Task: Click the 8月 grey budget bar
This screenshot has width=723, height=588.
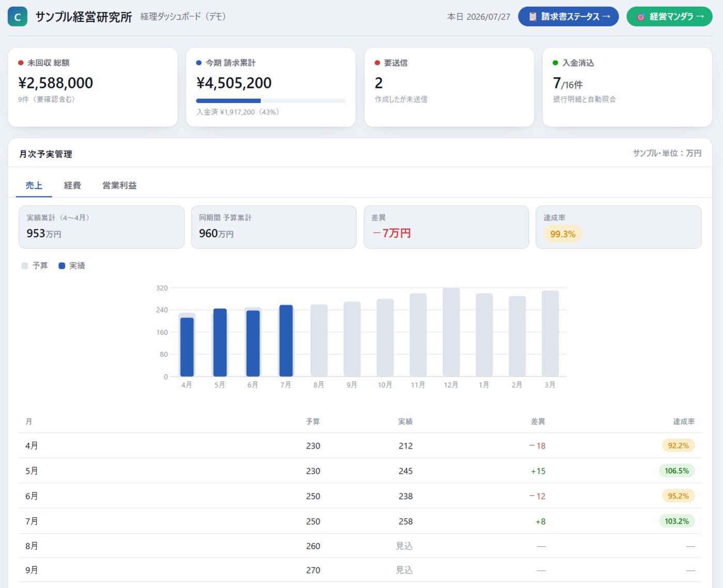Action: 319,340
